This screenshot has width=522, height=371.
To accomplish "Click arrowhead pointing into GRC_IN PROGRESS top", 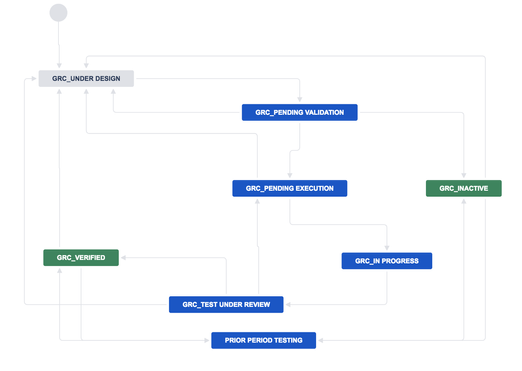I will (x=387, y=248).
